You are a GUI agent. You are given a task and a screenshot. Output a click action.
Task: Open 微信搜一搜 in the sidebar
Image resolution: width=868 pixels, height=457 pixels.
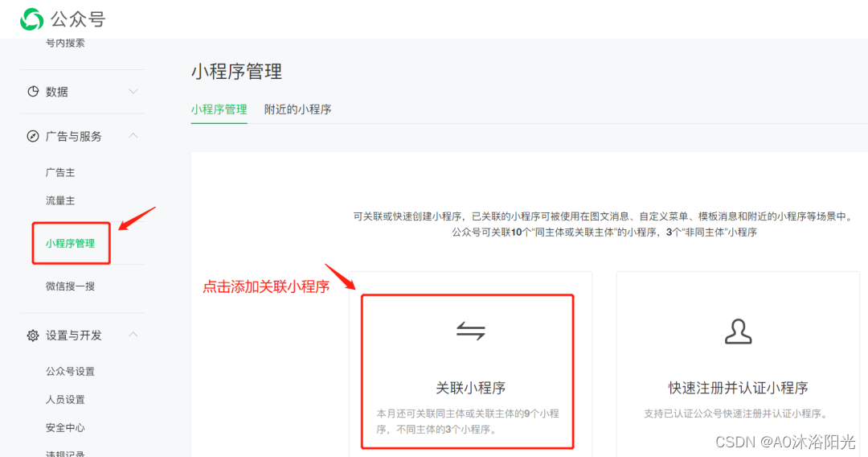tap(70, 286)
